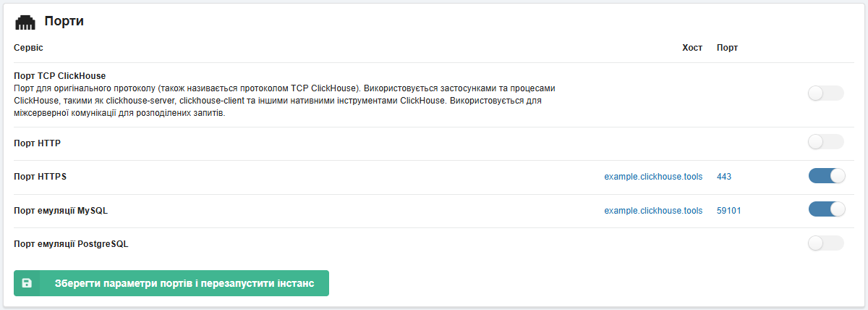Enable the Порт TCP ClickHouse toggle

(x=825, y=93)
